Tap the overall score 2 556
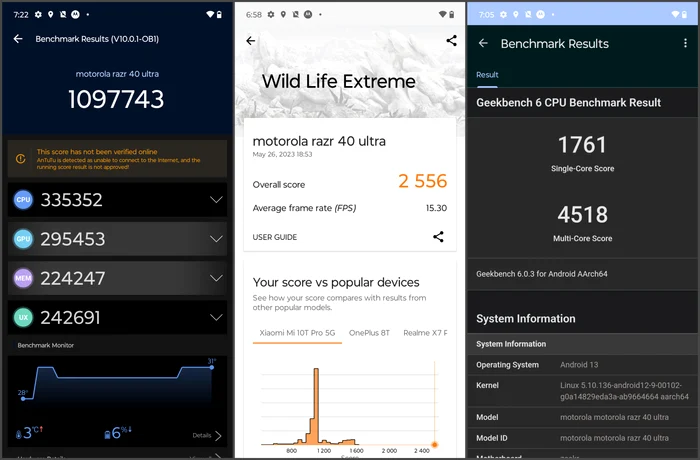 point(422,181)
